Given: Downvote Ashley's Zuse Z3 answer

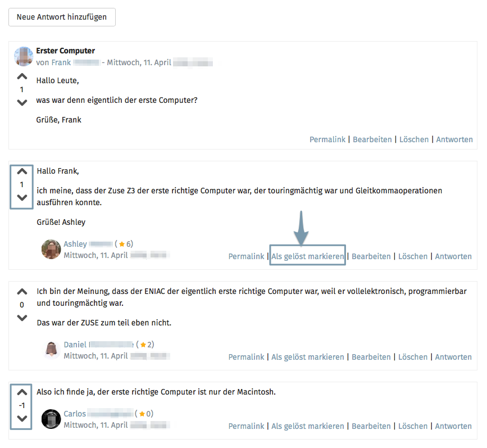Looking at the screenshot, I should [22, 197].
